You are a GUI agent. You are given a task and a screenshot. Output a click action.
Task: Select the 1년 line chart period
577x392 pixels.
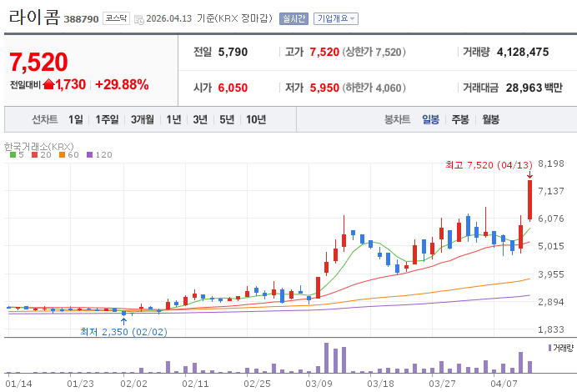pyautogui.click(x=173, y=119)
